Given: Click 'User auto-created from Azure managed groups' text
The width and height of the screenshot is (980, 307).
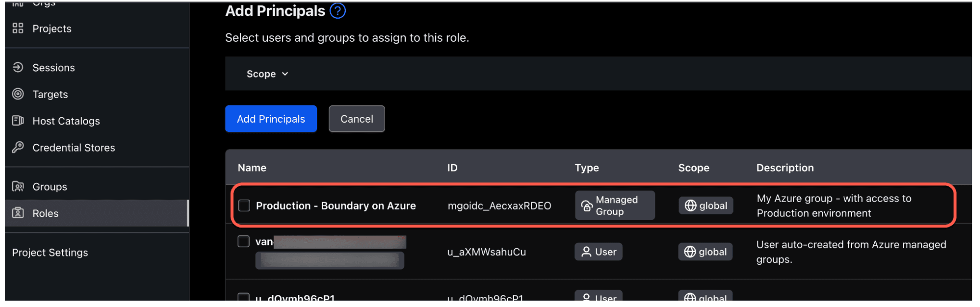Looking at the screenshot, I should 851,252.
